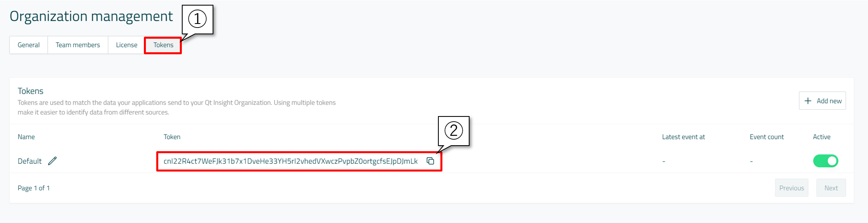This screenshot has width=868, height=223.
Task: Go to the License tab
Action: (126, 45)
